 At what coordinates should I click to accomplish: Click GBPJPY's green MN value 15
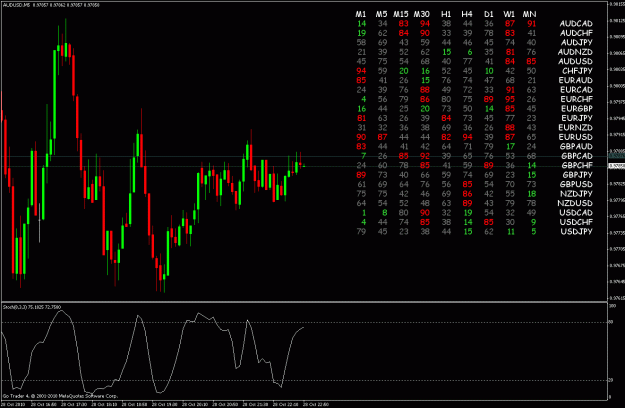click(x=532, y=175)
